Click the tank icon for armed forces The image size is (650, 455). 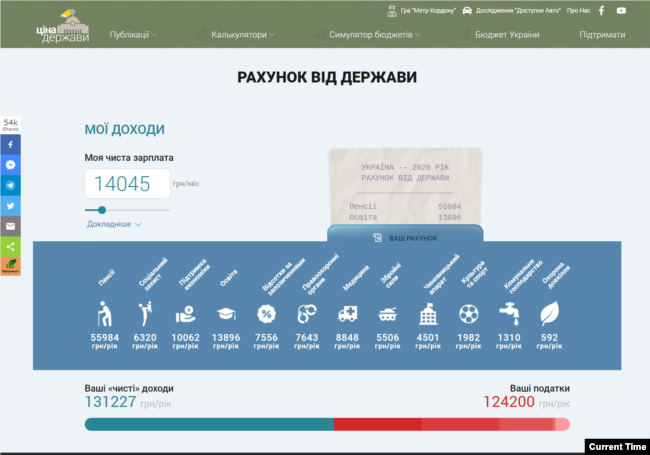[387, 313]
